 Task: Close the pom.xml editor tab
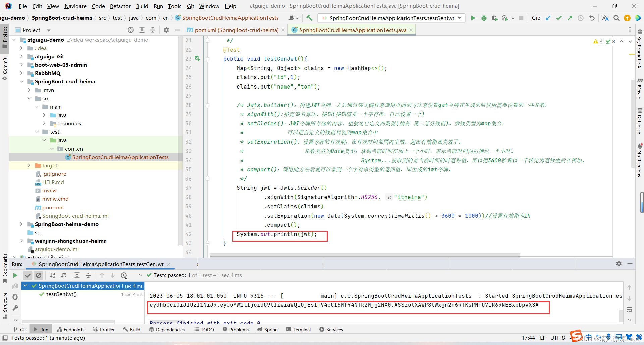point(283,30)
